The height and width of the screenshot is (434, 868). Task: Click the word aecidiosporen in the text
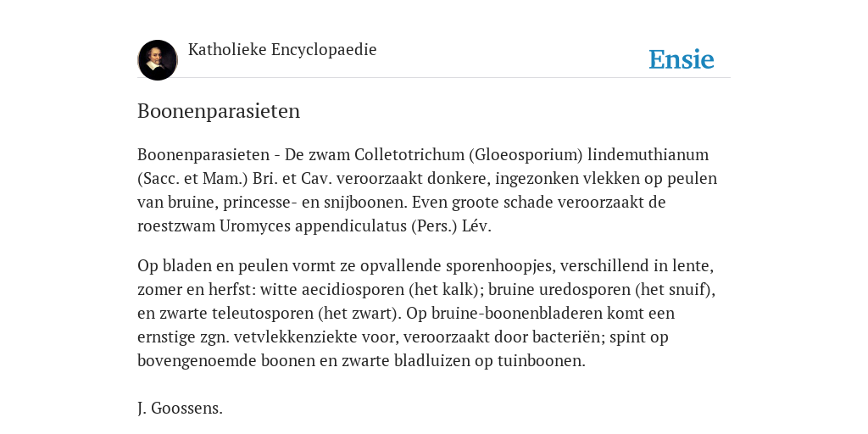(350, 290)
